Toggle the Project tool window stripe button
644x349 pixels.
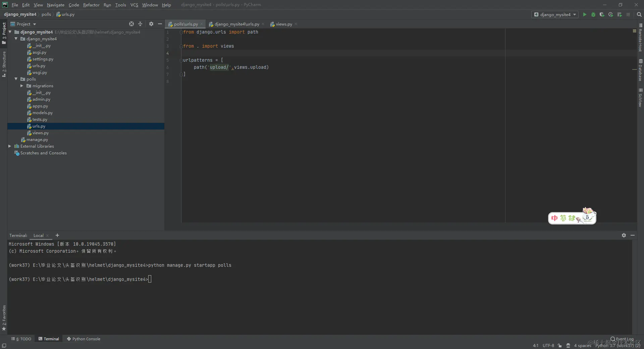[x=4, y=33]
